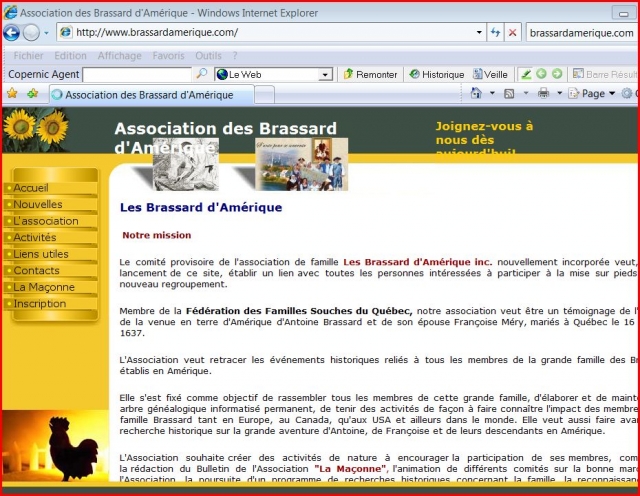This screenshot has height=496, width=640.
Task: Click the Fédération des Familles Souches du Québec text
Action: point(299,311)
